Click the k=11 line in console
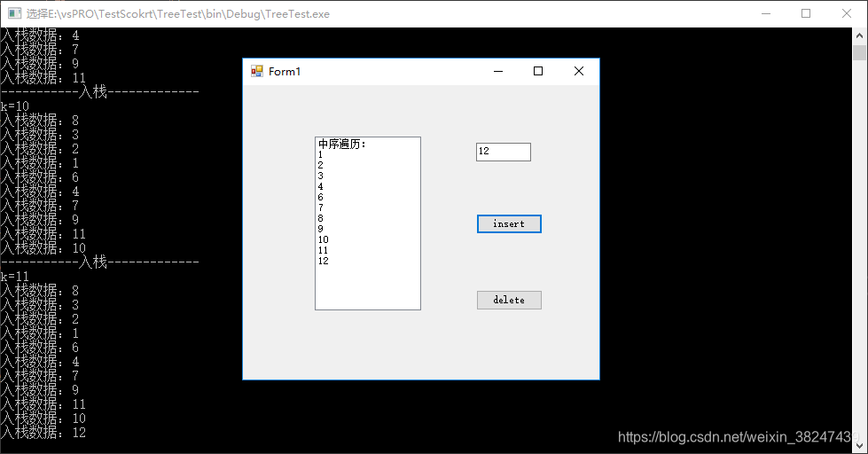 coord(15,277)
